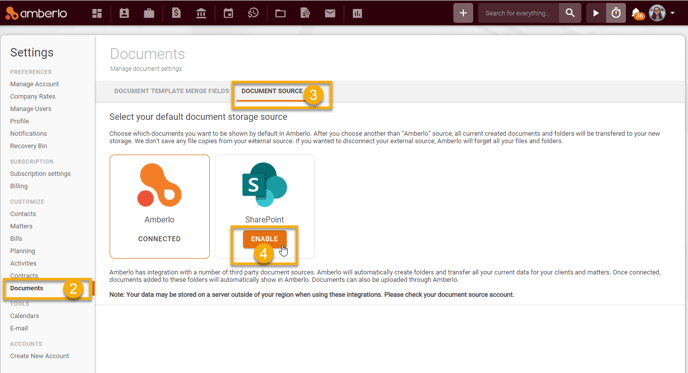Start the timer play button
This screenshot has height=373, width=688.
(595, 13)
